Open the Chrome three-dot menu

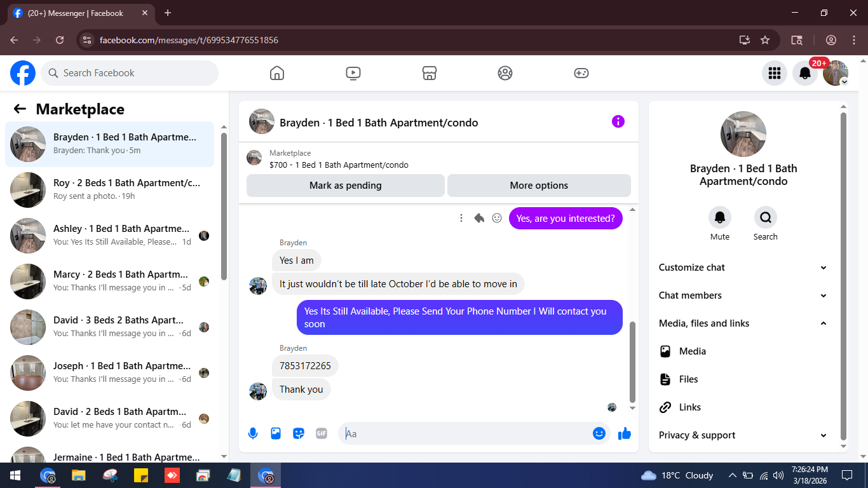pos(854,40)
